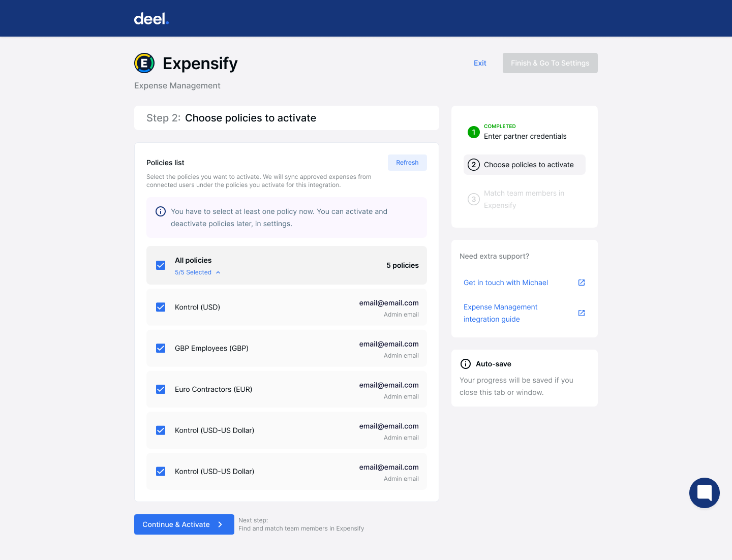
Task: Refresh the policies list
Action: pyautogui.click(x=407, y=163)
